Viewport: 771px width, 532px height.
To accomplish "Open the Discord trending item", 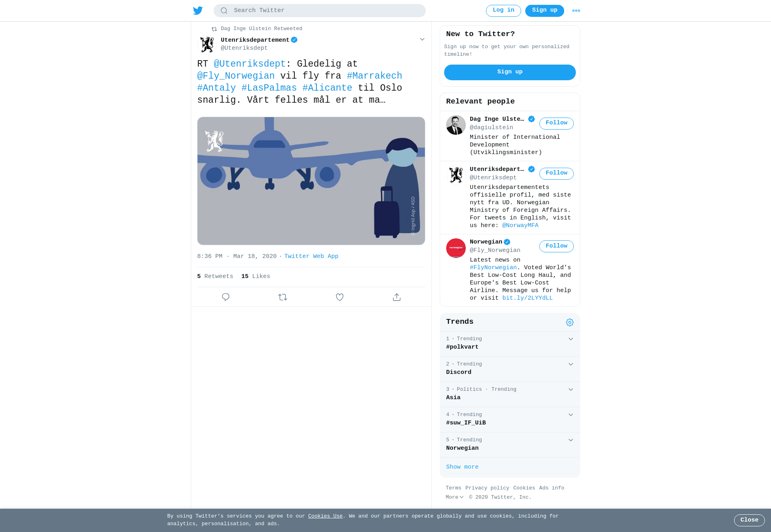I will [x=510, y=369].
